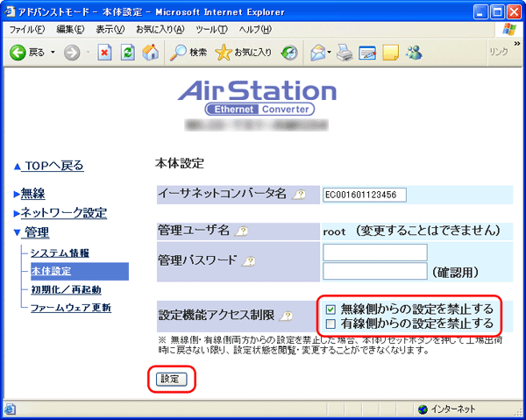Click the Stop loading toolbar icon
526x420 pixels.
(104, 53)
